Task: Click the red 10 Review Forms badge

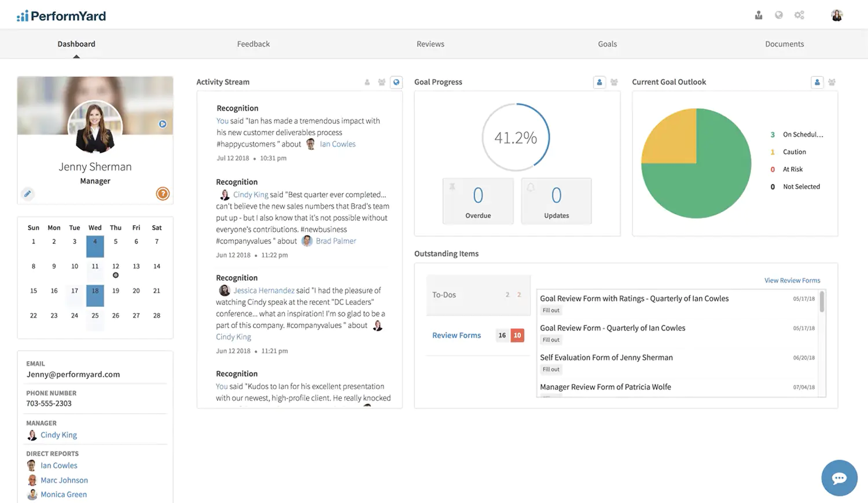Action: pyautogui.click(x=517, y=335)
